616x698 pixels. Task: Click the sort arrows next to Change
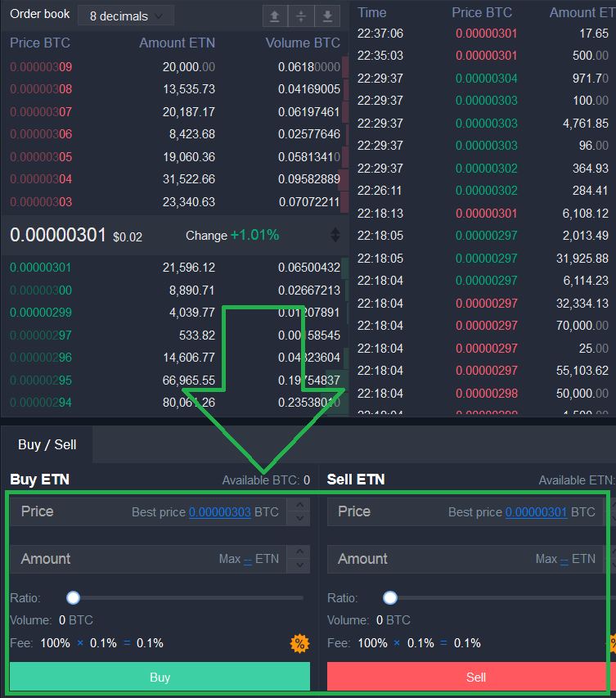tap(335, 236)
